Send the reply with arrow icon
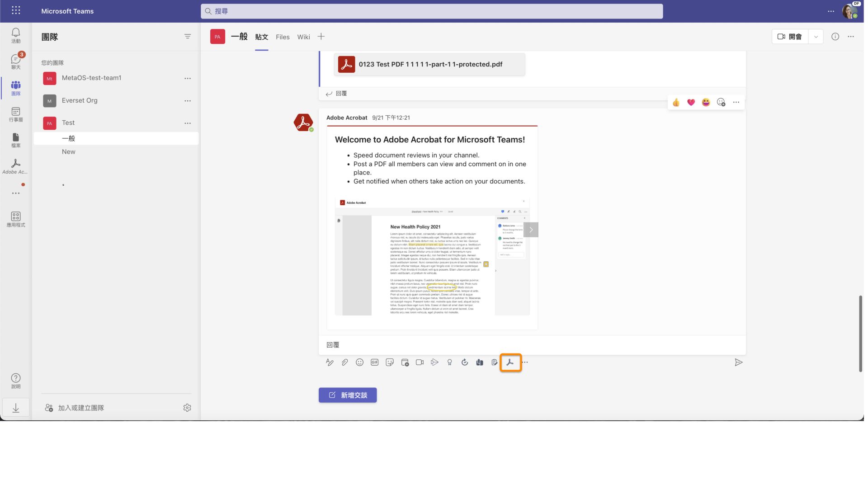This screenshot has height=499, width=868. coord(738,362)
